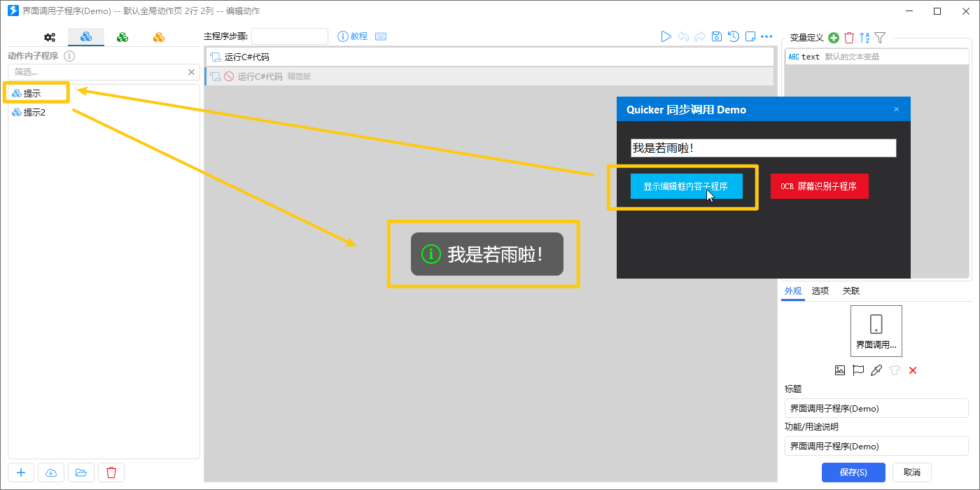Pick a color with the eyedropper icon
This screenshot has height=490, width=980.
coord(876,370)
